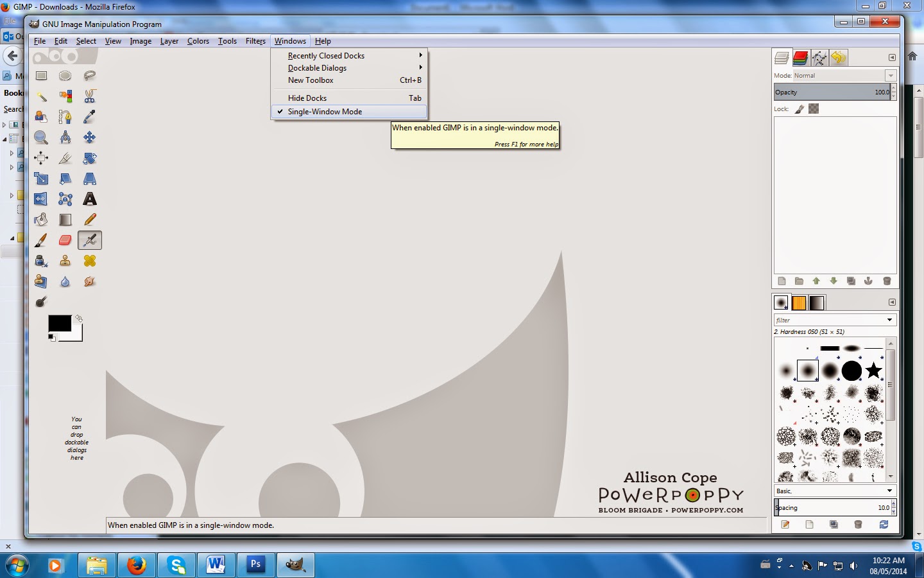Select the Scale tool
The image size is (924, 578).
click(41, 179)
